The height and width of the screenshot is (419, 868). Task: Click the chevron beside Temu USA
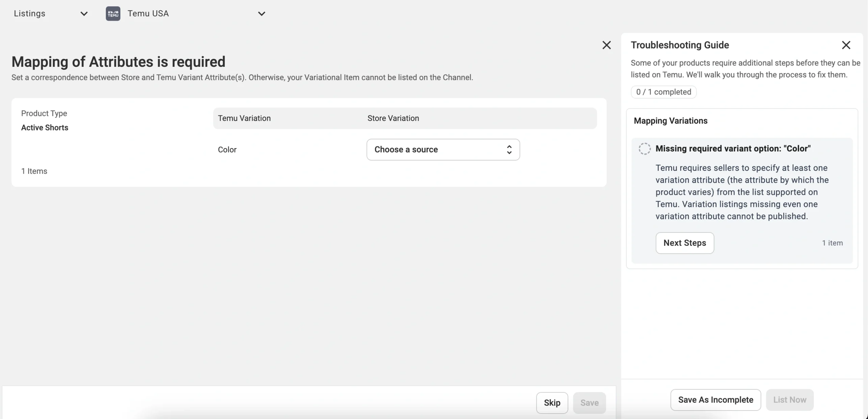pos(261,14)
